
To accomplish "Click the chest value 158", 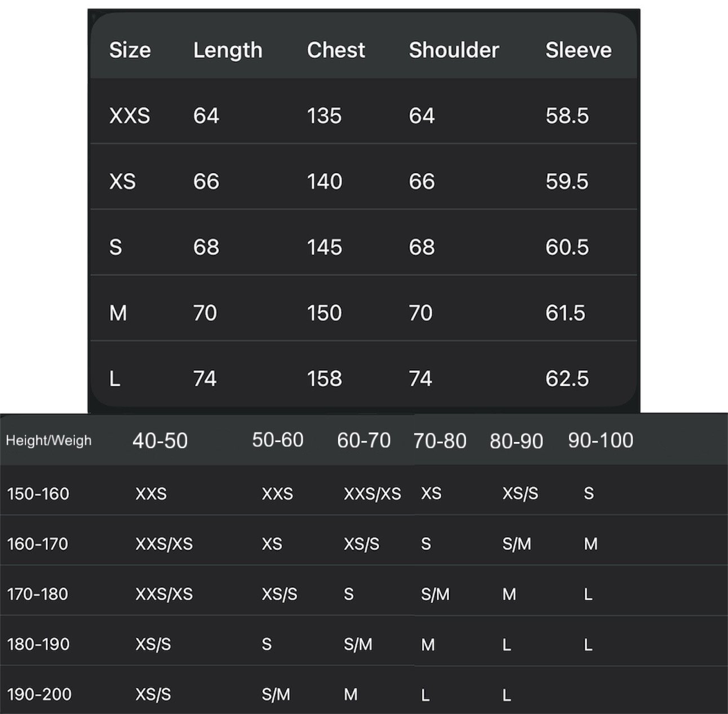I will click(x=324, y=378).
